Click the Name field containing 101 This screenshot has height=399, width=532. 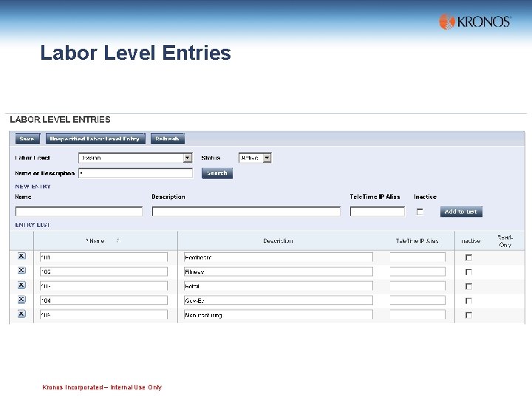(x=103, y=257)
